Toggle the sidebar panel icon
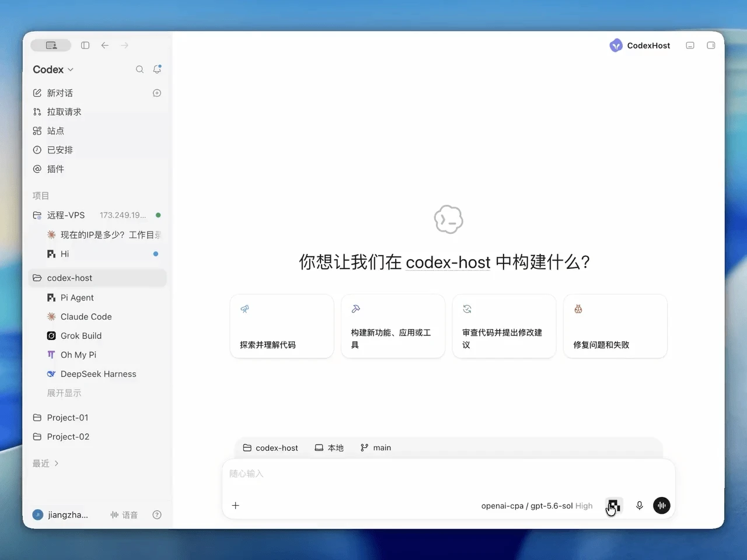Viewport: 747px width, 560px height. tap(85, 45)
